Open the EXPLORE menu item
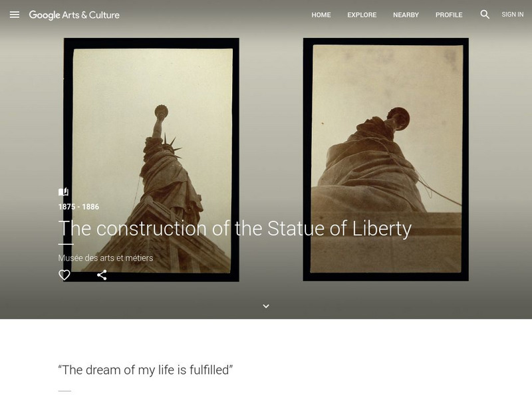Screen dimensions: 532x395 (x=362, y=15)
